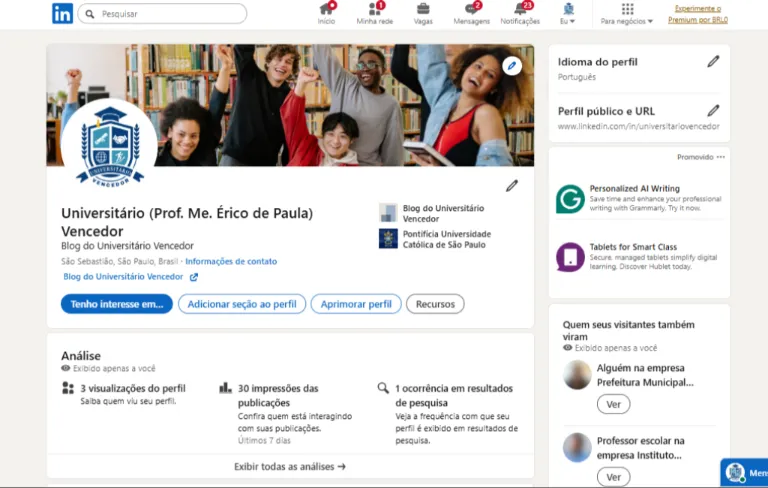Edit the cover photo pencil icon

click(512, 66)
